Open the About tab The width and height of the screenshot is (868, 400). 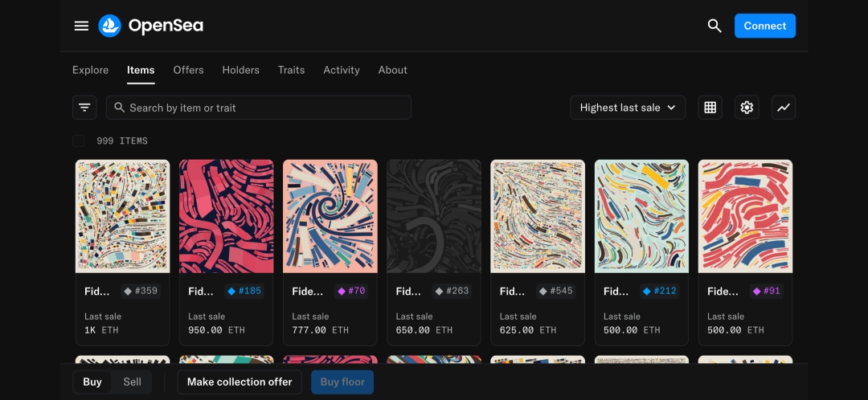pyautogui.click(x=392, y=70)
